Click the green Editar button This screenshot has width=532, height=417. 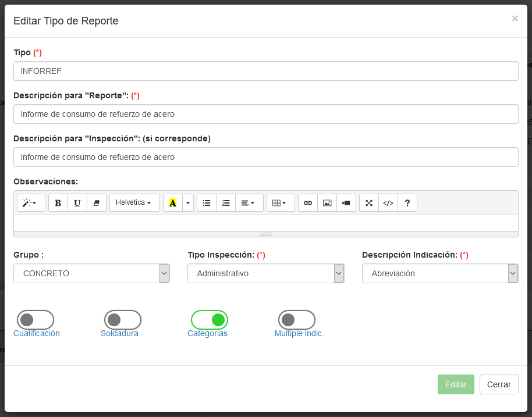[x=456, y=384]
